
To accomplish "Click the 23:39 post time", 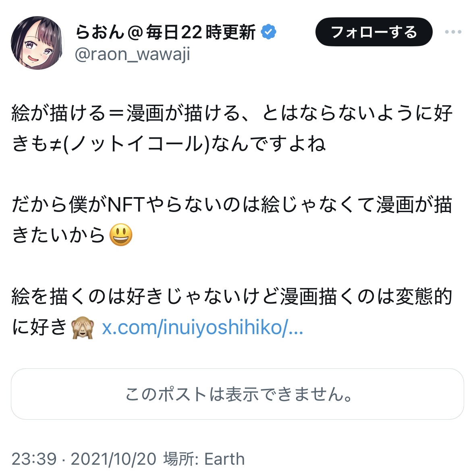I will pos(34,459).
